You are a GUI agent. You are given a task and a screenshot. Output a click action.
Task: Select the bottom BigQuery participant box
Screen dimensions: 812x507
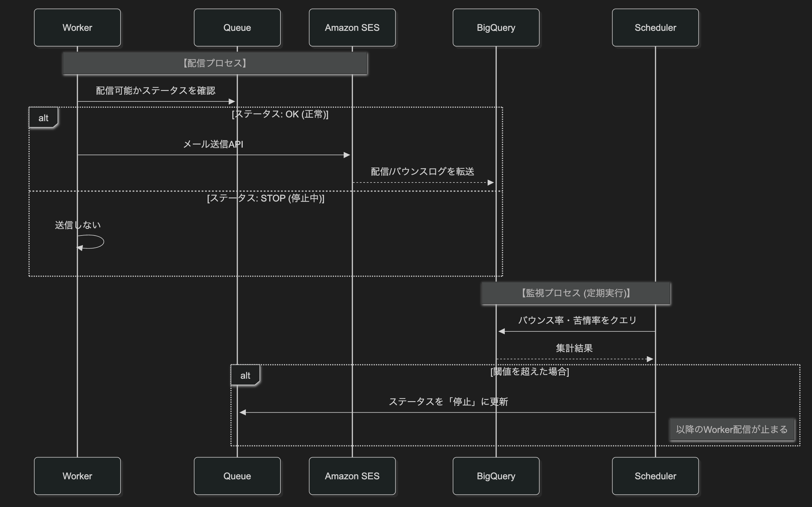coord(496,476)
